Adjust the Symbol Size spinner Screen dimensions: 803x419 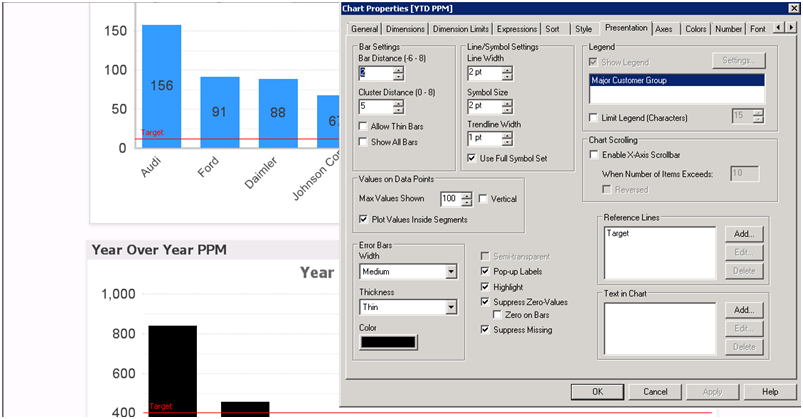click(x=507, y=107)
